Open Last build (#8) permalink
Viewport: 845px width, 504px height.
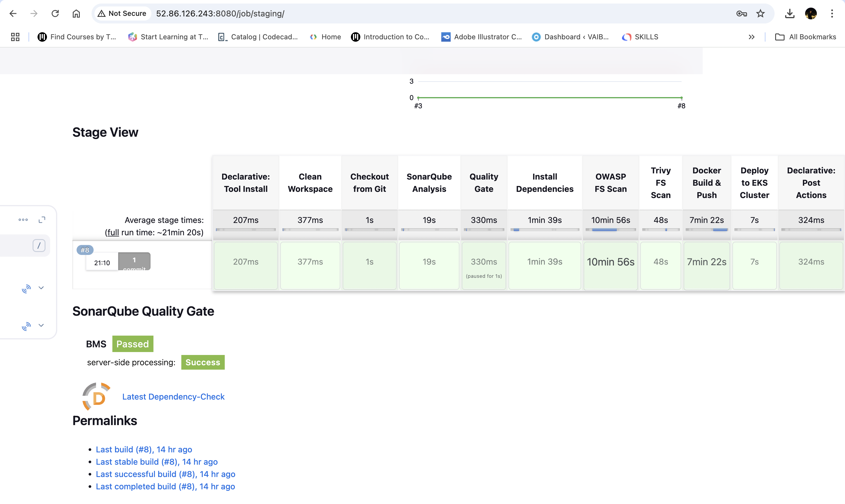coord(144,449)
